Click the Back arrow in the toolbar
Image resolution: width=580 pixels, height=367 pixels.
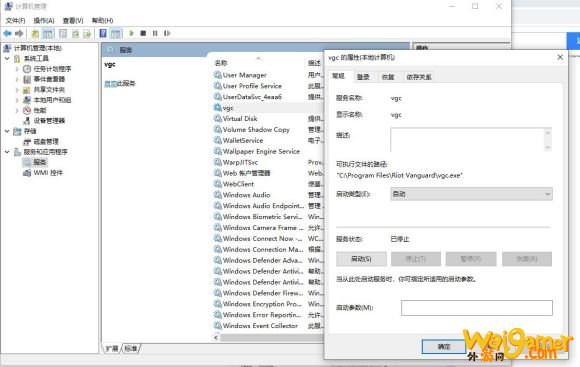click(x=7, y=34)
